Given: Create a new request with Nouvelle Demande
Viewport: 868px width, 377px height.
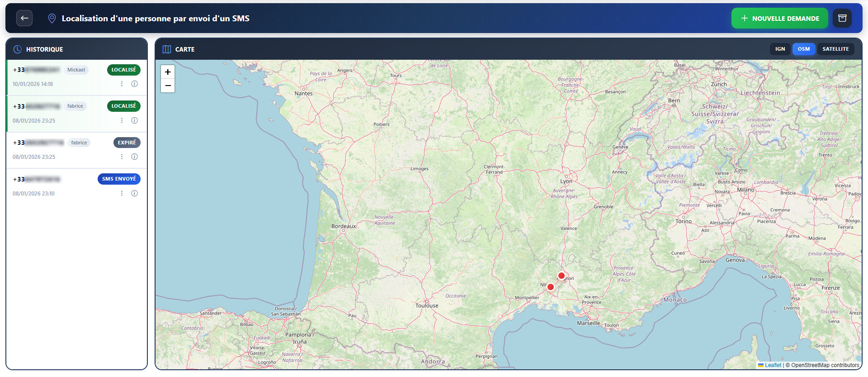Looking at the screenshot, I should (779, 18).
